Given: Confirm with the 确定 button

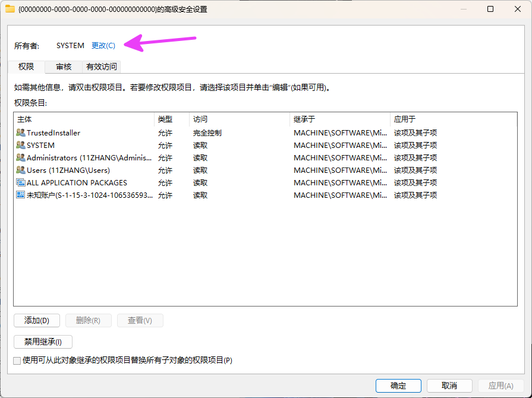Looking at the screenshot, I should [x=398, y=386].
